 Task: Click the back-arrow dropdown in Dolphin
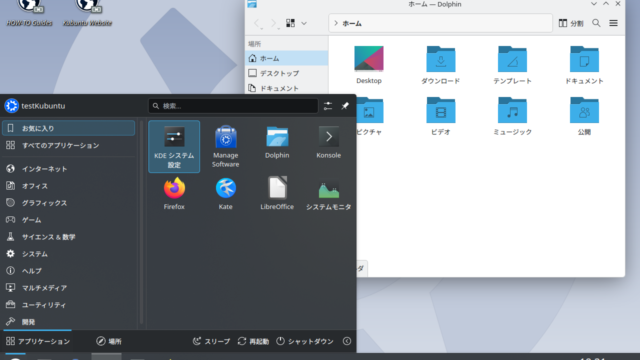click(x=261, y=29)
